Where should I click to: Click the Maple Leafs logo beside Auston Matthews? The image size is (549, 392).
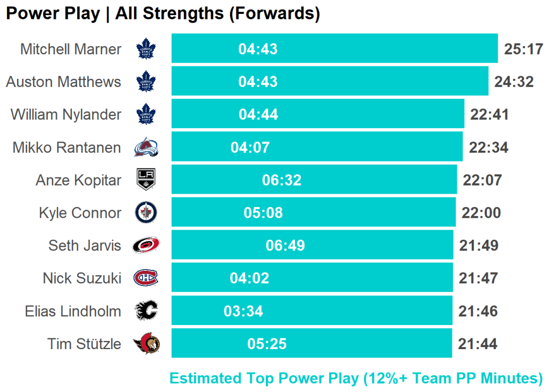145,82
